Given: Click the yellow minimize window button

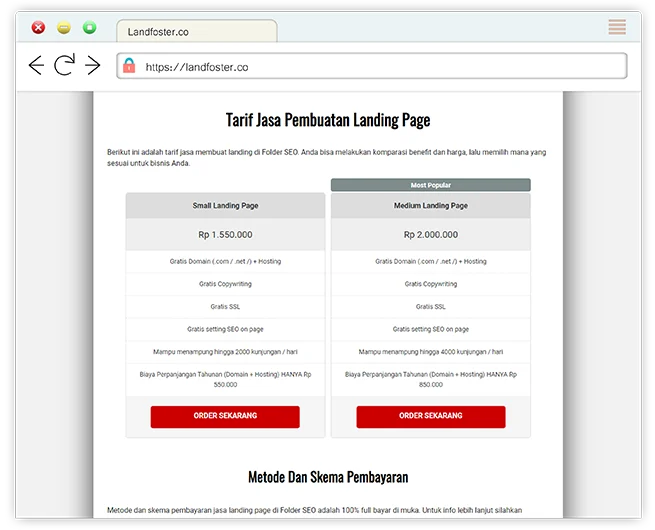Looking at the screenshot, I should (x=64, y=28).
